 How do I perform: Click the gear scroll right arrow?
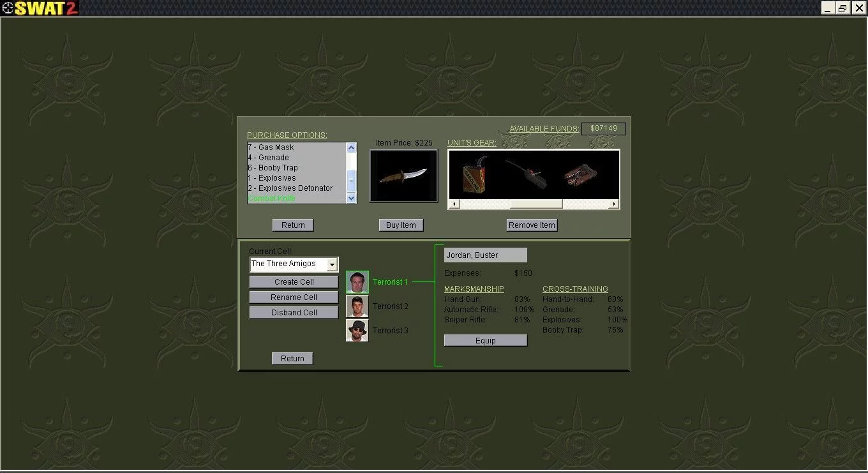[614, 204]
